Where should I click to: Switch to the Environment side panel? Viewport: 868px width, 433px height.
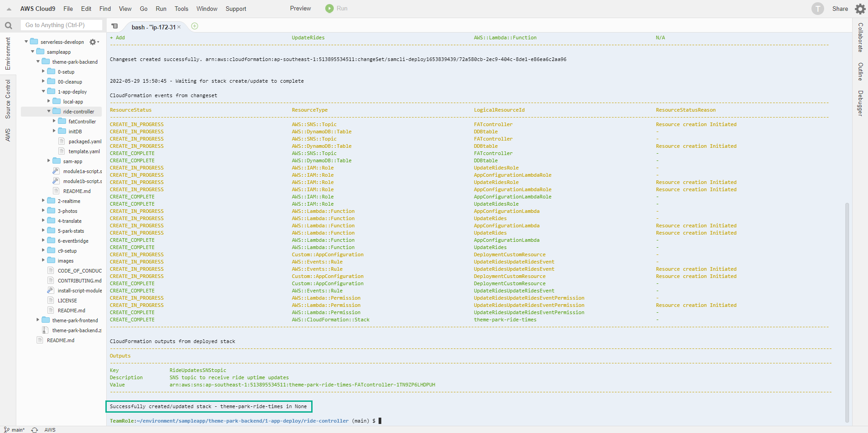(x=8, y=53)
